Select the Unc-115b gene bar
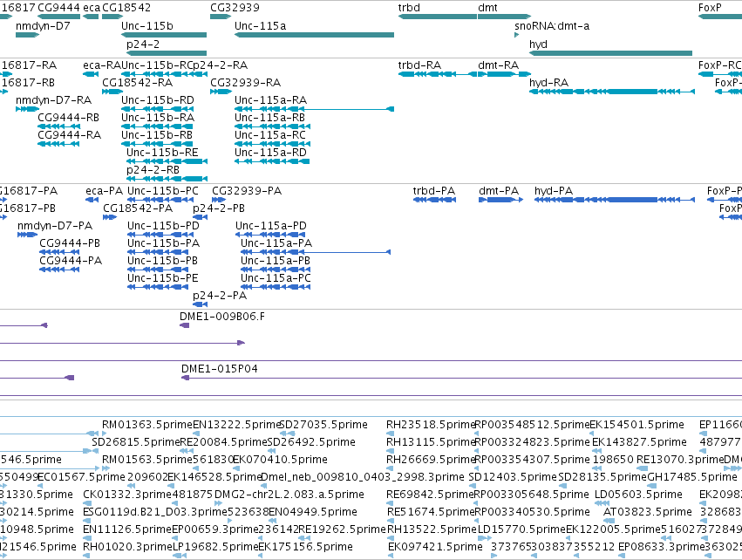Screen dimensions: 742x560 pos(164,35)
